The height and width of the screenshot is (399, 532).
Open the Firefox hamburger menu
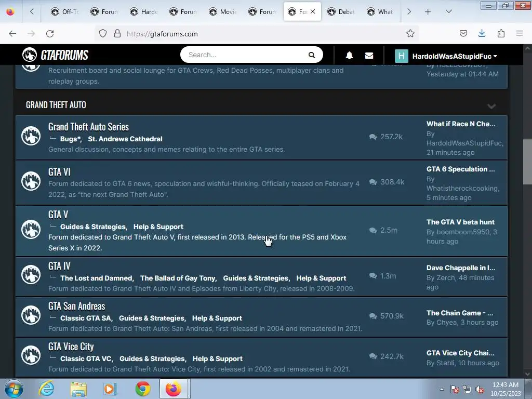(520, 33)
